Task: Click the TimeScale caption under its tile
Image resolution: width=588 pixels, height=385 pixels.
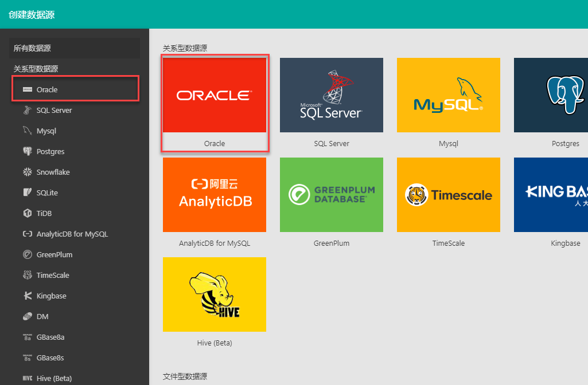Action: coord(449,243)
